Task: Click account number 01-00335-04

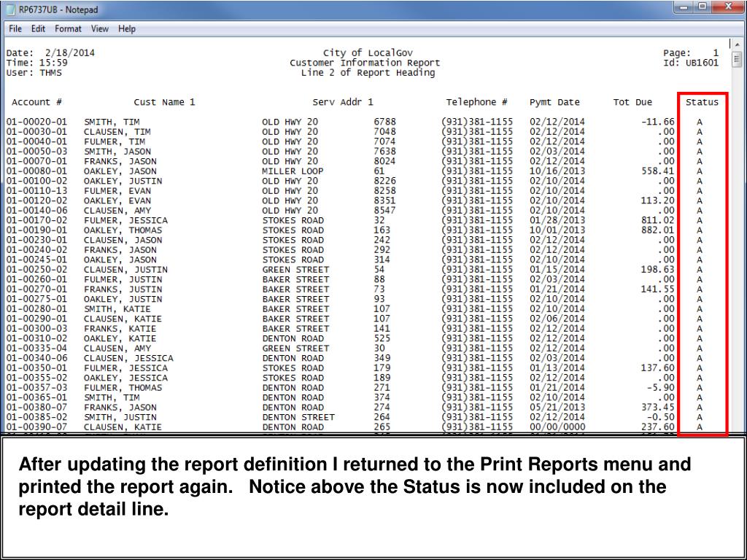Action: point(36,348)
